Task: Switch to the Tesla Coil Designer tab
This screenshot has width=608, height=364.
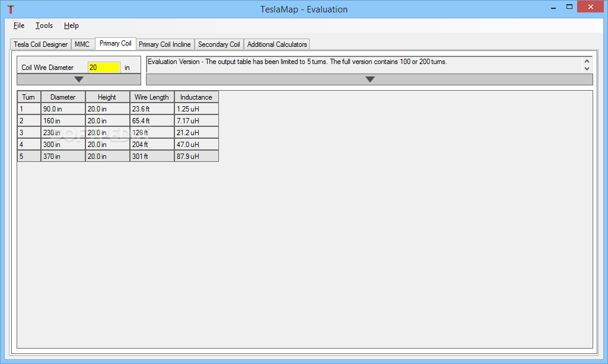Action: (41, 44)
